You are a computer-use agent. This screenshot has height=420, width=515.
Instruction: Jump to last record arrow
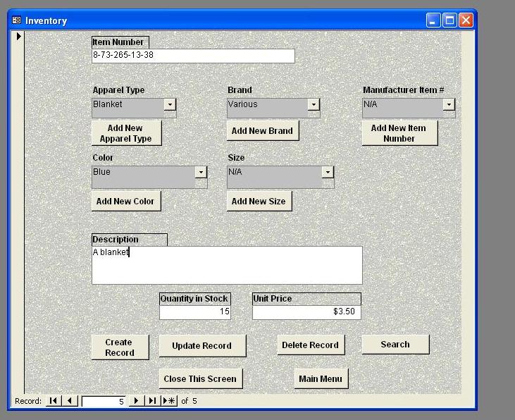[152, 401]
